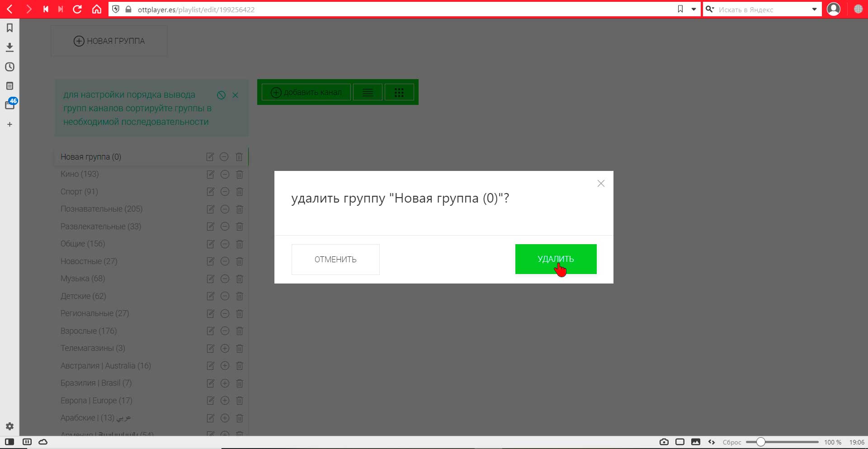Viewport: 868px width, 449px height.
Task: Hide the Спорт (91) group
Action: (x=225, y=192)
